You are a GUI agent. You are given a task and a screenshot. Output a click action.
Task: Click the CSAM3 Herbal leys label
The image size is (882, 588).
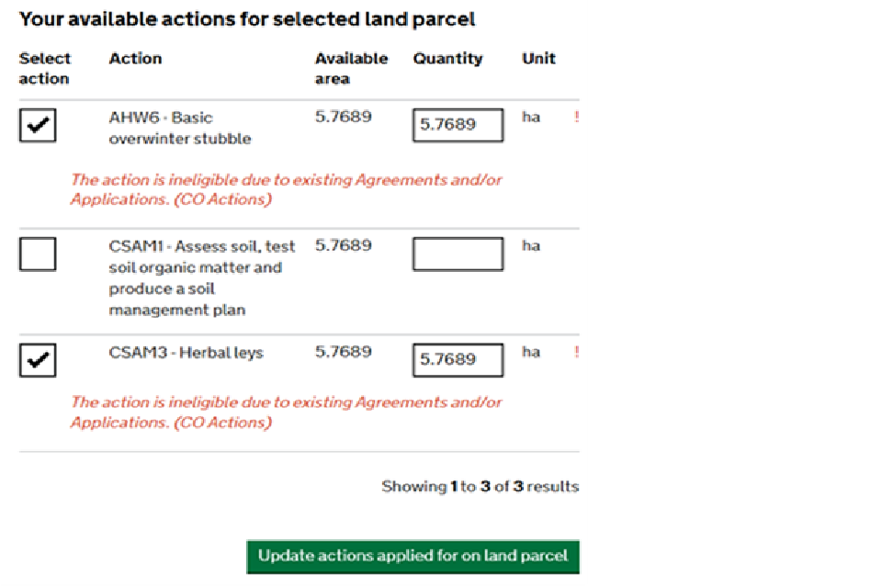point(186,353)
